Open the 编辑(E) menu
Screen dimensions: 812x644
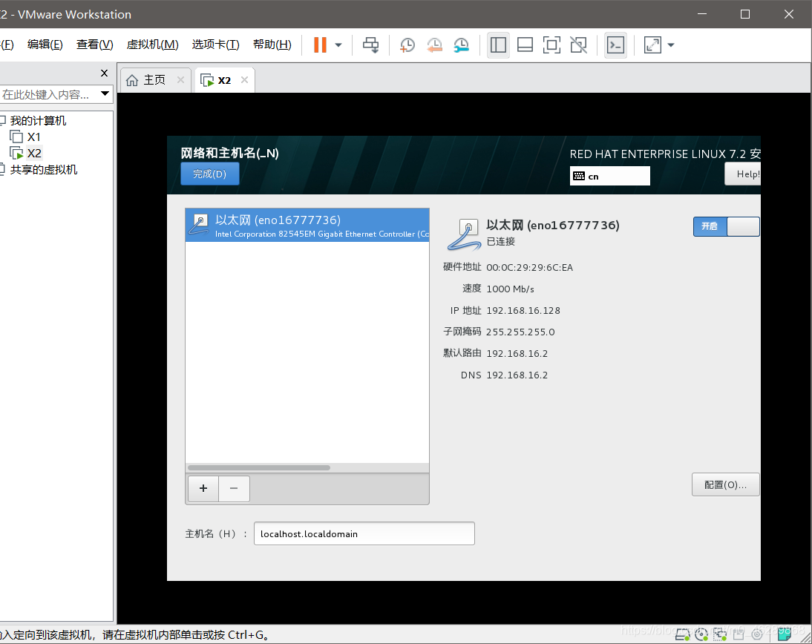click(45, 45)
